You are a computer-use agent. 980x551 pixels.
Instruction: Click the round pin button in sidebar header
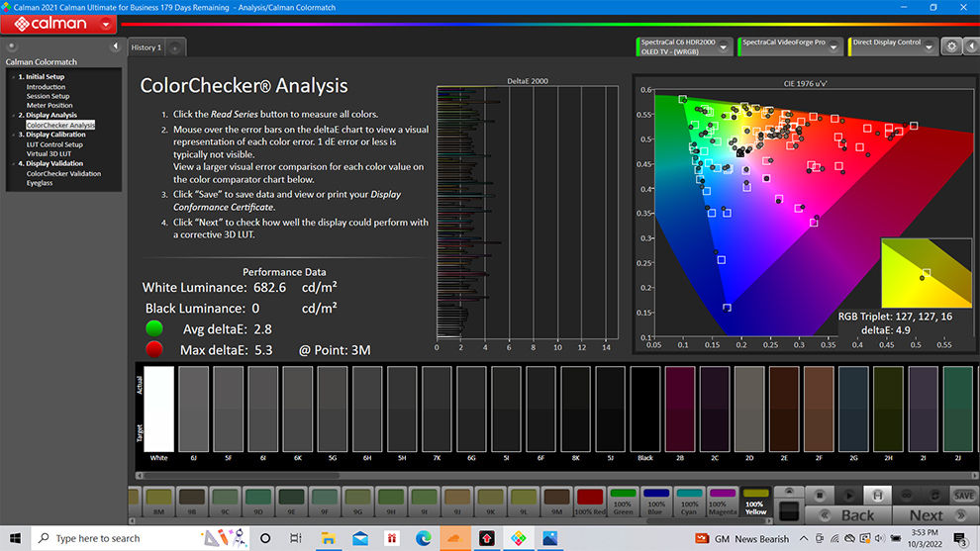(11, 46)
